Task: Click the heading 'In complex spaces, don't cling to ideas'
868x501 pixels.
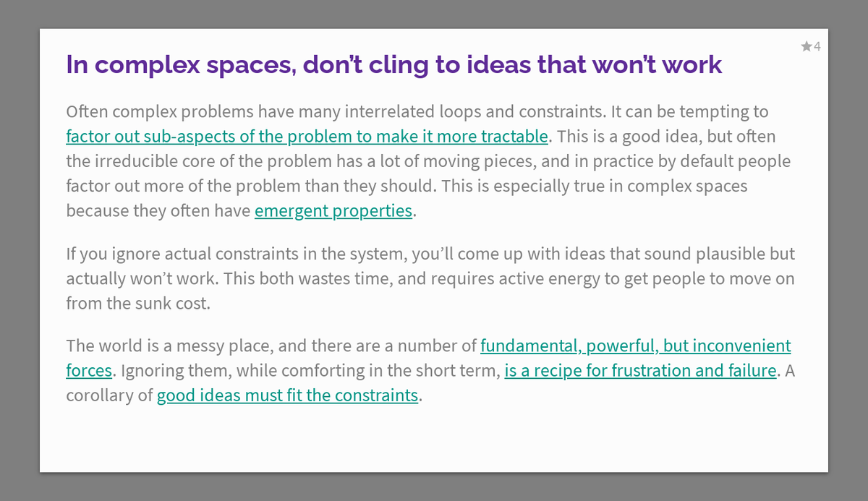Action: [x=393, y=65]
